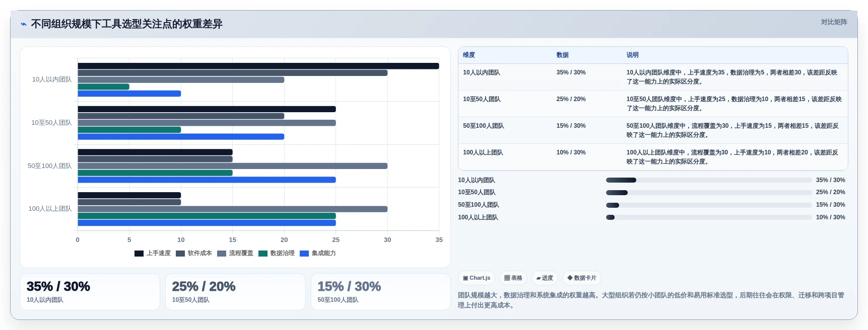Click the 50至100人团队 progress bar
The height and width of the screenshot is (330, 868).
(709, 205)
